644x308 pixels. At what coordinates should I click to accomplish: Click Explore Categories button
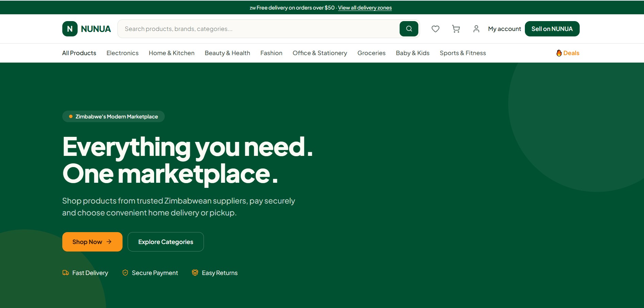[166, 242]
